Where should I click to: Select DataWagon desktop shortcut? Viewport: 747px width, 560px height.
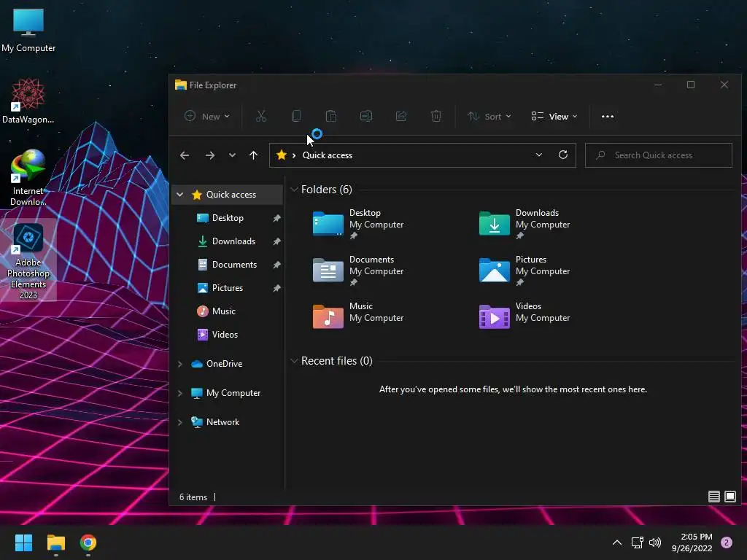[28, 101]
